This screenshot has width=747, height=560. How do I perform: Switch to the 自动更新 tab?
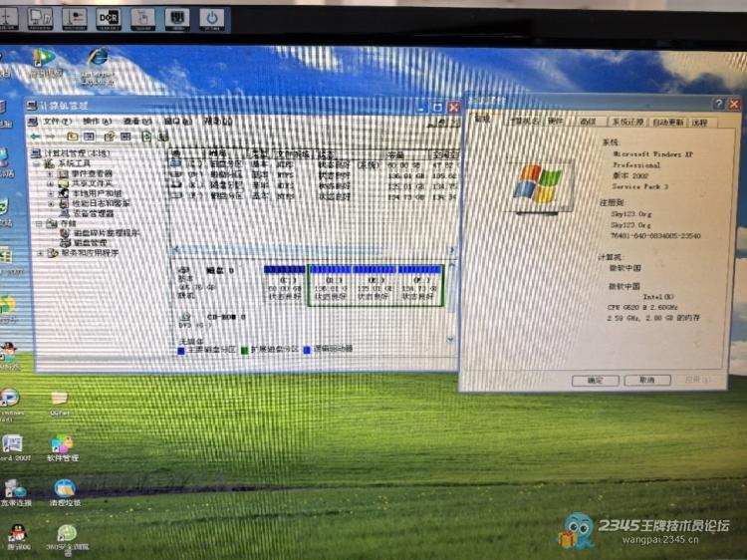(667, 122)
